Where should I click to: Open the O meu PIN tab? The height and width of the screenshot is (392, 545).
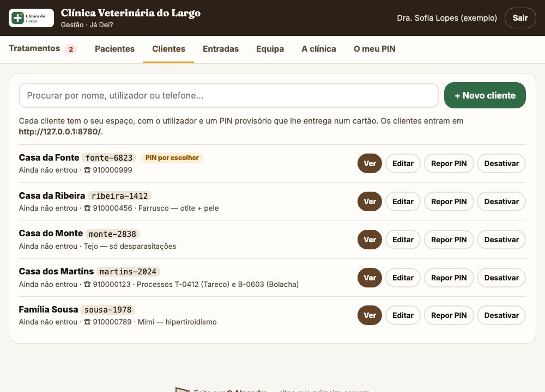coord(374,49)
